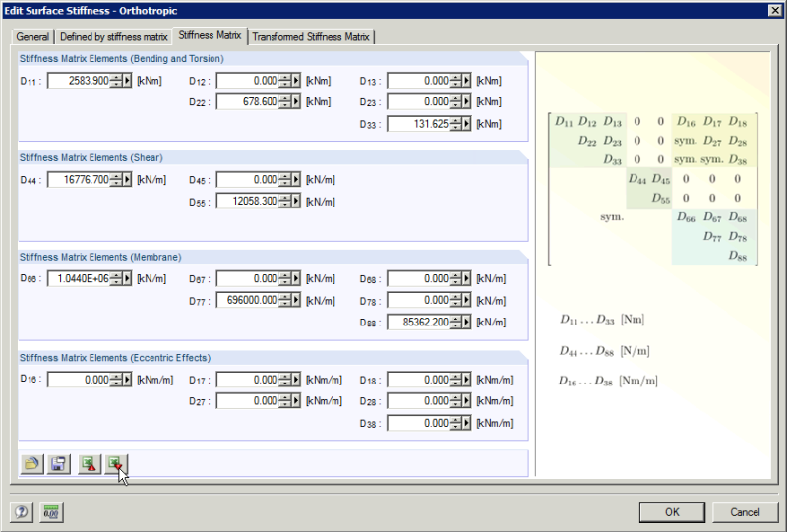The image size is (787, 532).
Task: Click the D77 spinner arrows
Action: point(285,300)
